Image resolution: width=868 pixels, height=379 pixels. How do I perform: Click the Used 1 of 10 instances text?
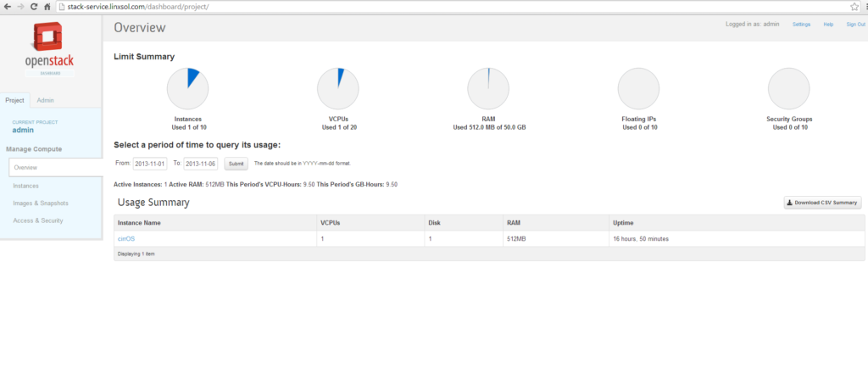pos(188,127)
